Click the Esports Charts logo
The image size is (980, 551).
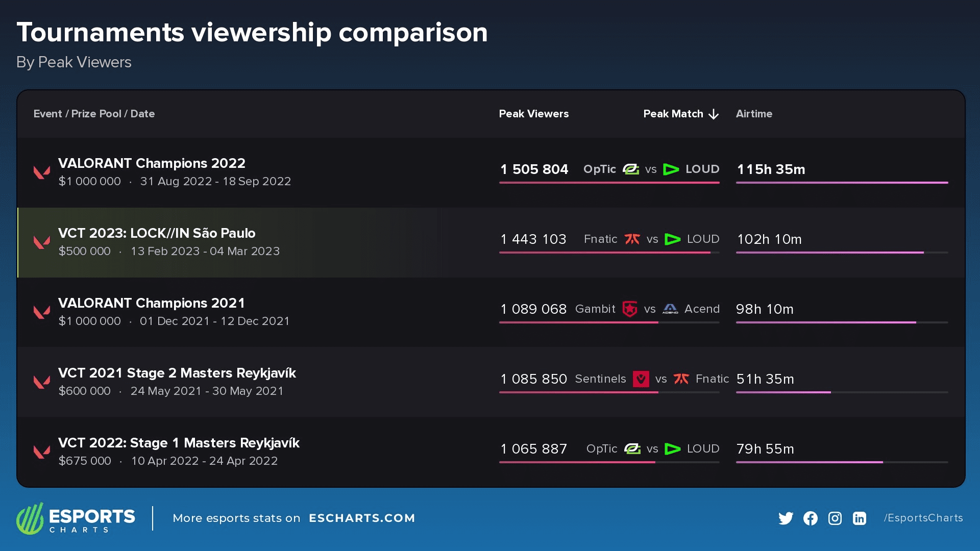[x=76, y=518]
